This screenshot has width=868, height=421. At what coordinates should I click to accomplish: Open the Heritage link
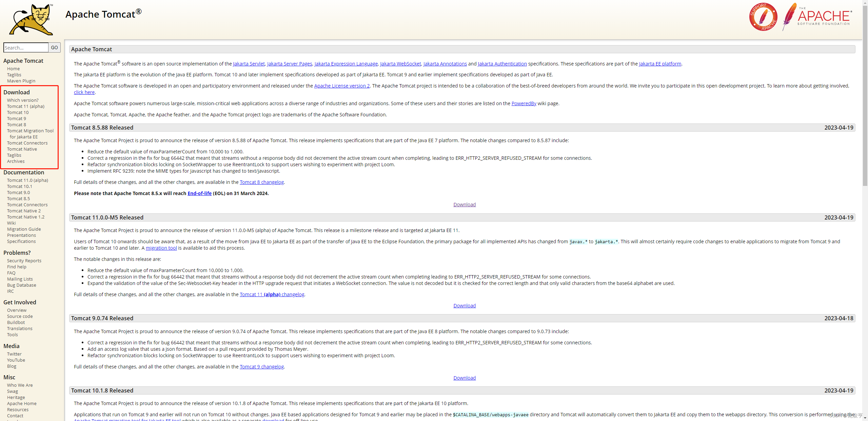[x=16, y=397]
